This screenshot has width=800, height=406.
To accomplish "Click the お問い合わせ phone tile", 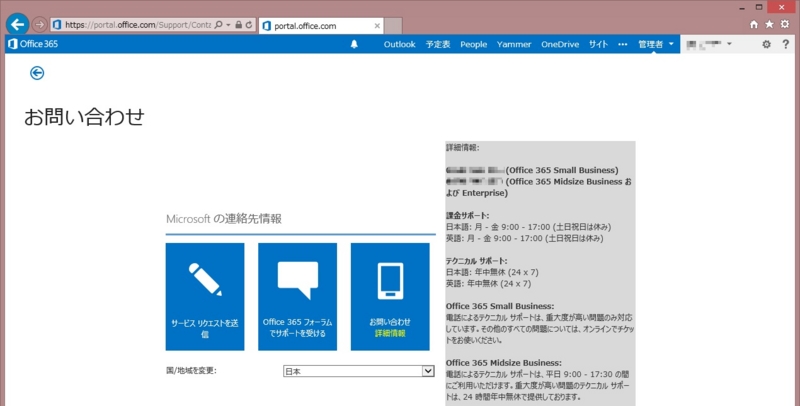I will [x=390, y=296].
